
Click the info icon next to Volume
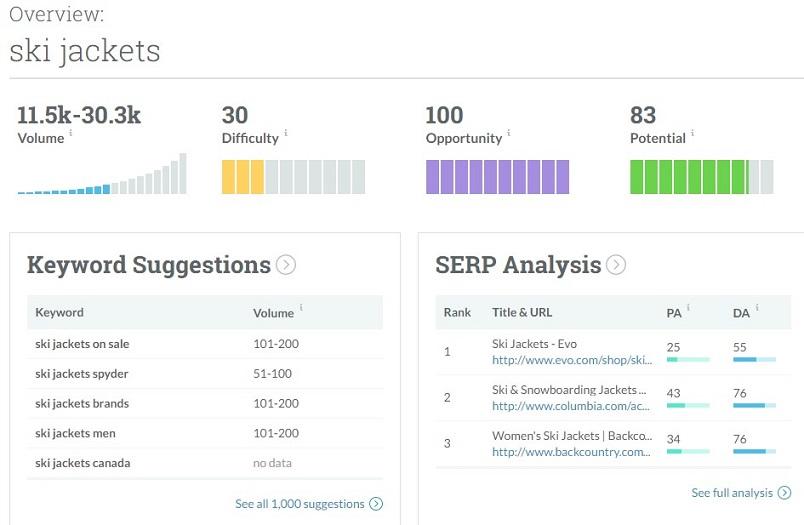(70, 134)
